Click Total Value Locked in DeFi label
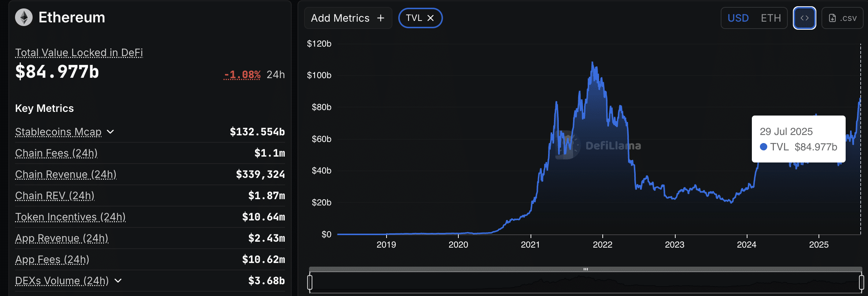The width and height of the screenshot is (868, 296). pos(79,53)
